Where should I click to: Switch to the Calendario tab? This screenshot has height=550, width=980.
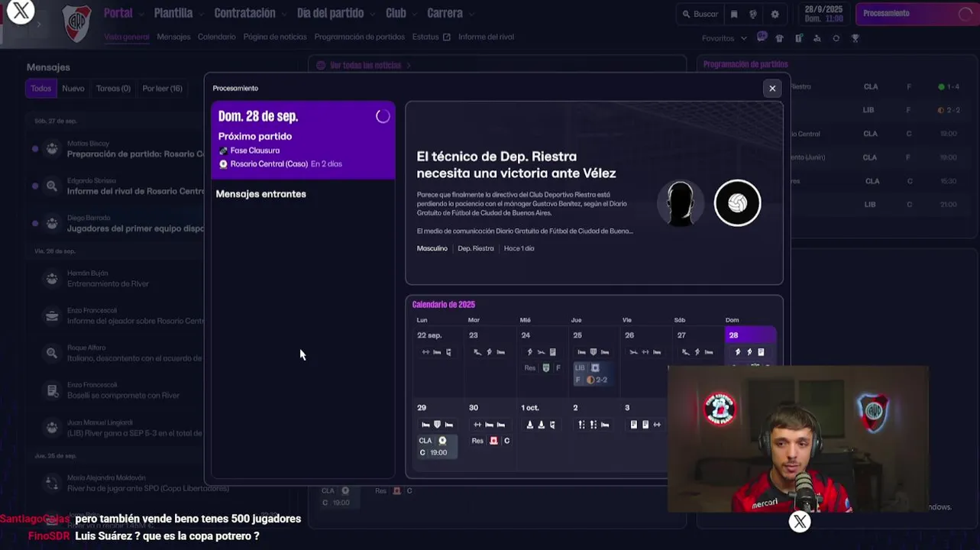click(x=217, y=37)
